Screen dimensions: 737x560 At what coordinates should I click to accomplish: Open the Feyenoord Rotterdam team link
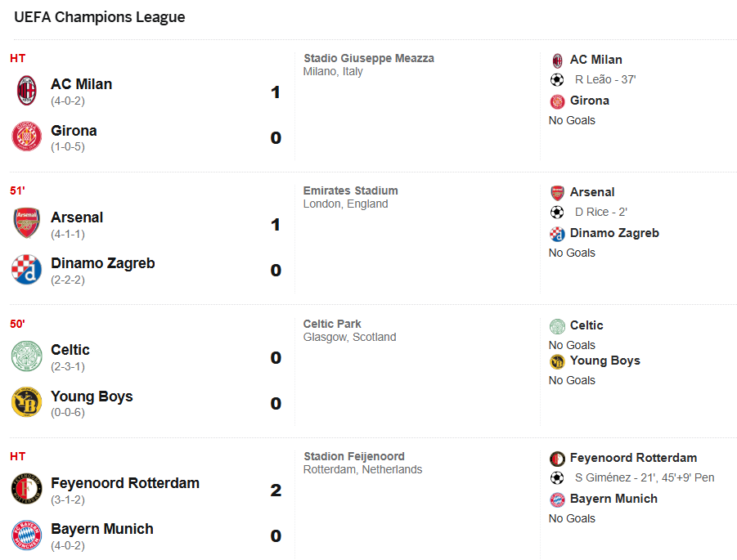coord(124,483)
